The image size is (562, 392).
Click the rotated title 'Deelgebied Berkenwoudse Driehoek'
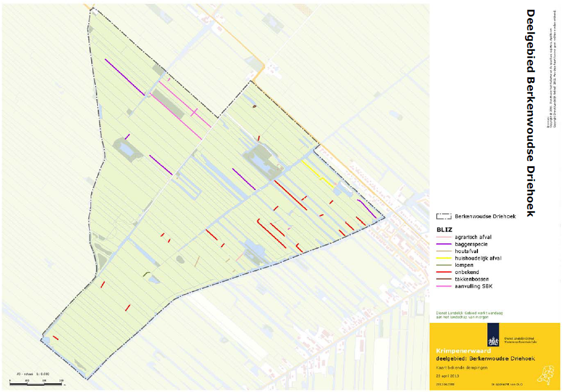tap(531, 113)
